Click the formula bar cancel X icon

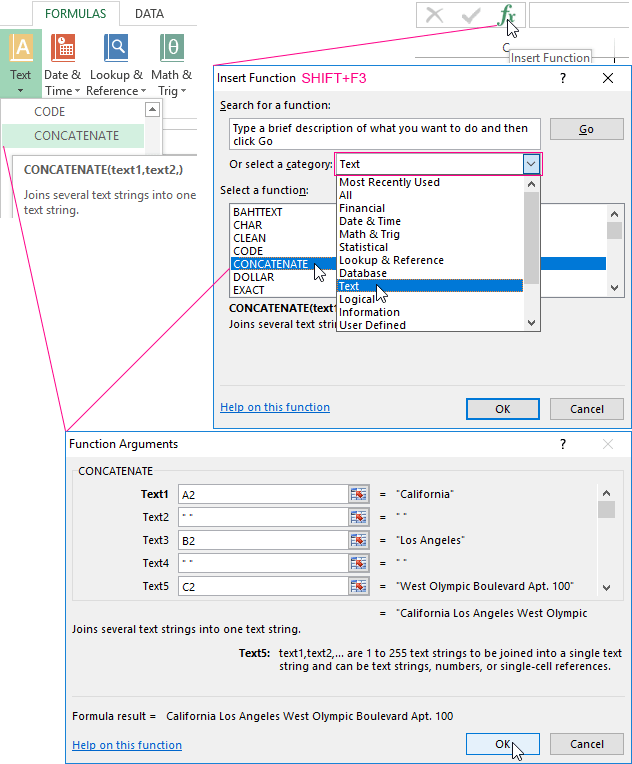pyautogui.click(x=434, y=15)
